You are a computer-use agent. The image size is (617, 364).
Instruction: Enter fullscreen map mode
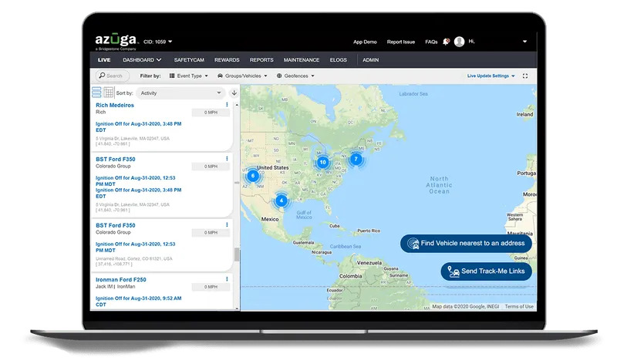[525, 76]
